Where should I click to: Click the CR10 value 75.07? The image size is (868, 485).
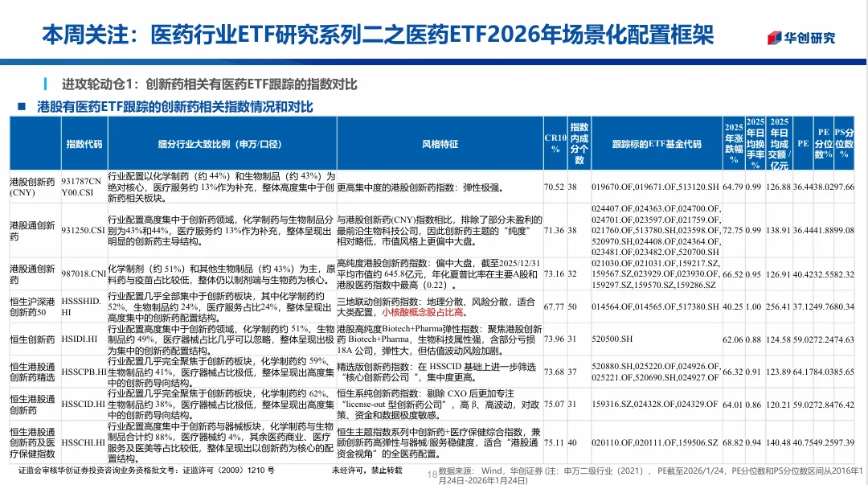(554, 404)
